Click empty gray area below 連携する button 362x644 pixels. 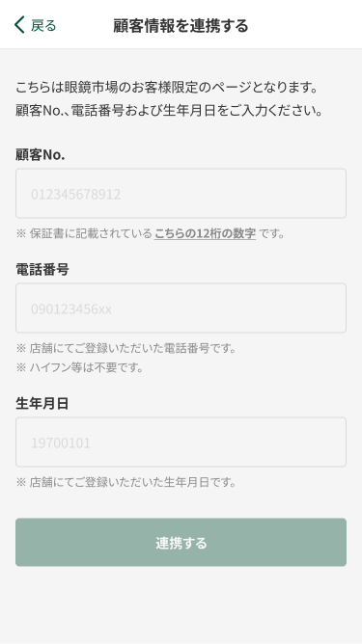click(x=181, y=604)
